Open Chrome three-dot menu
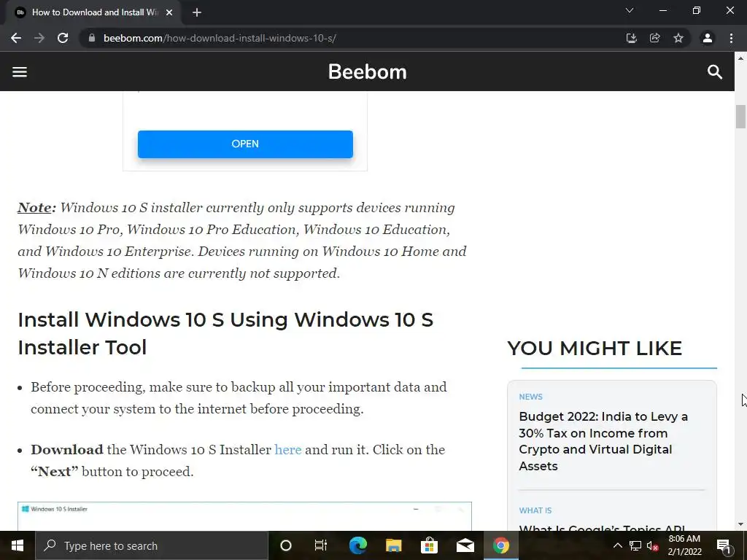This screenshot has width=747, height=560. (731, 38)
